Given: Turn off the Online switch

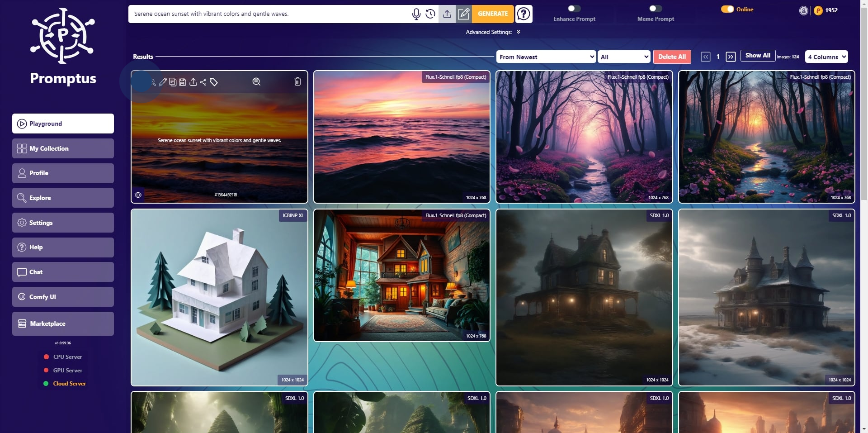Looking at the screenshot, I should (727, 9).
